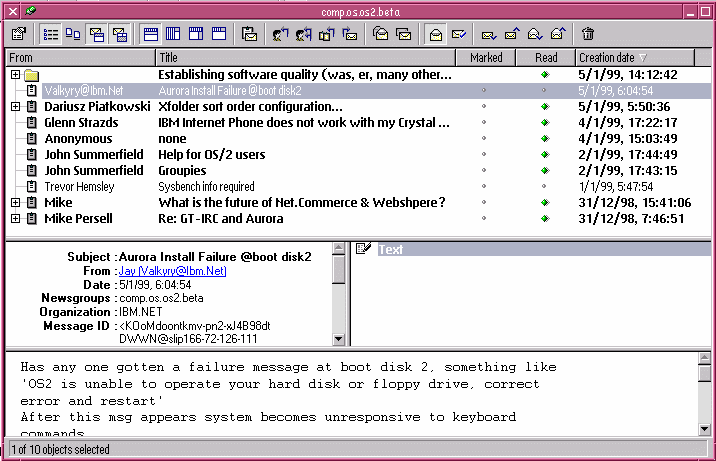
Task: Open the settings notebook toolbar icon
Action: click(x=19, y=34)
